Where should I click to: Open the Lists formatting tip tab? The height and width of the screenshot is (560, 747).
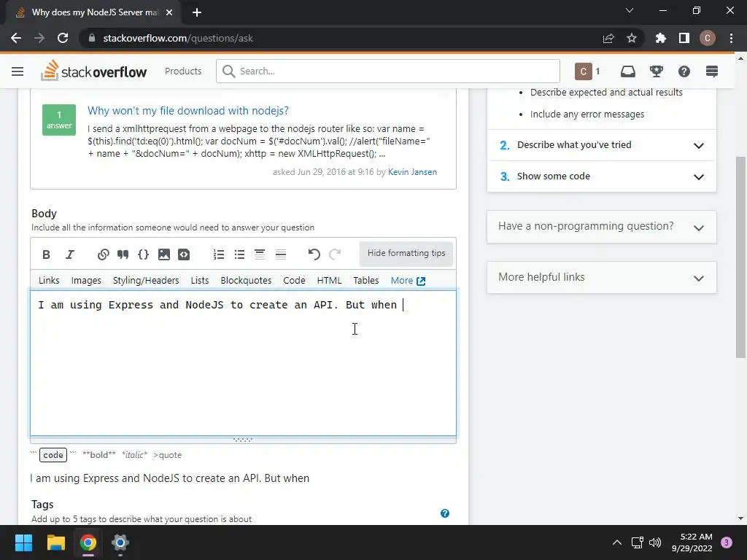click(x=200, y=281)
